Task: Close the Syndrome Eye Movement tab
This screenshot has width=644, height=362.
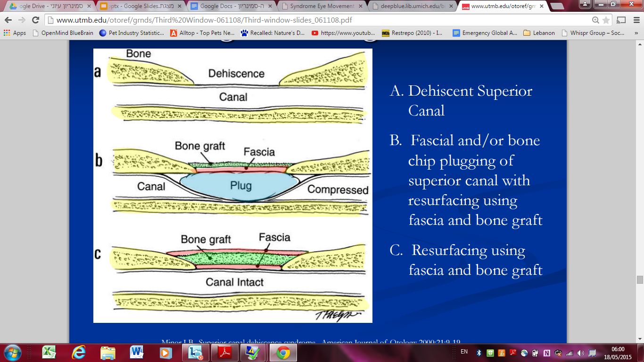Action: pos(360,6)
